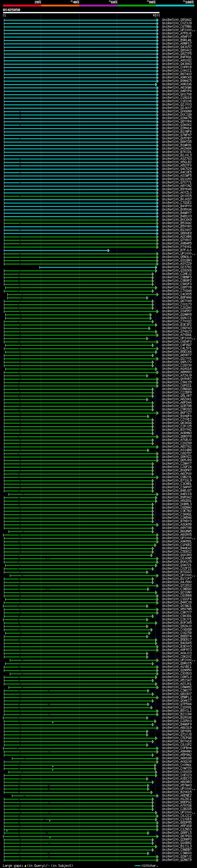Image resolution: width=197 pixels, height=868 pixels.
Task: Click the orange ~40% identity legend segment
Action: (60, 6)
